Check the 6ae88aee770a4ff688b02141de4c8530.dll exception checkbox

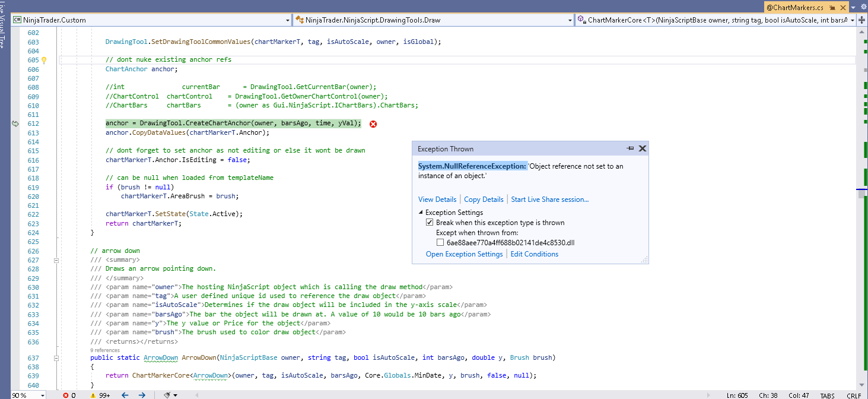pyautogui.click(x=440, y=242)
